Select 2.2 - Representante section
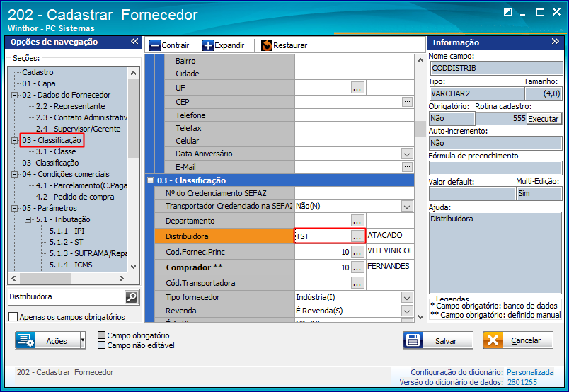The height and width of the screenshot is (392, 569). (70, 106)
